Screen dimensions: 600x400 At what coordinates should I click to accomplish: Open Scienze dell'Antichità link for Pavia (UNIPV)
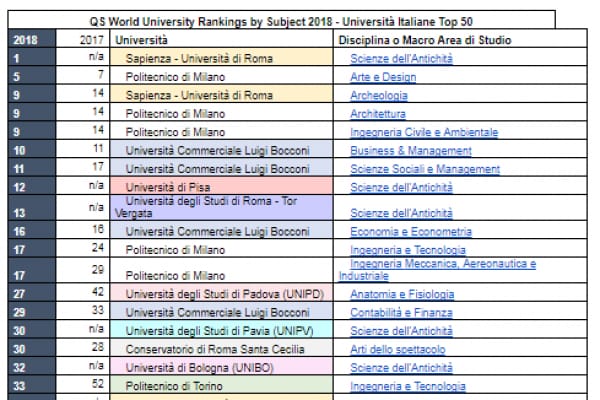401,331
